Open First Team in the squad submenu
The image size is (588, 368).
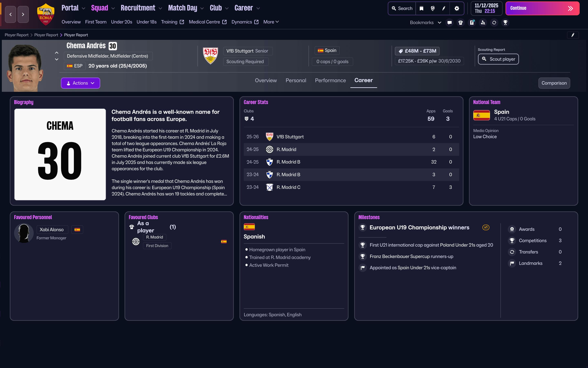click(96, 22)
